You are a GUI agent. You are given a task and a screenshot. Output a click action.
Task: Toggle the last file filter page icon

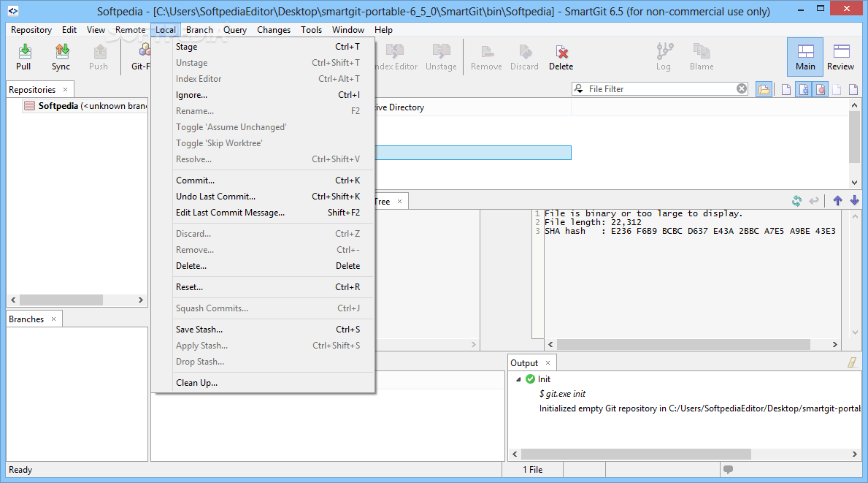click(853, 89)
